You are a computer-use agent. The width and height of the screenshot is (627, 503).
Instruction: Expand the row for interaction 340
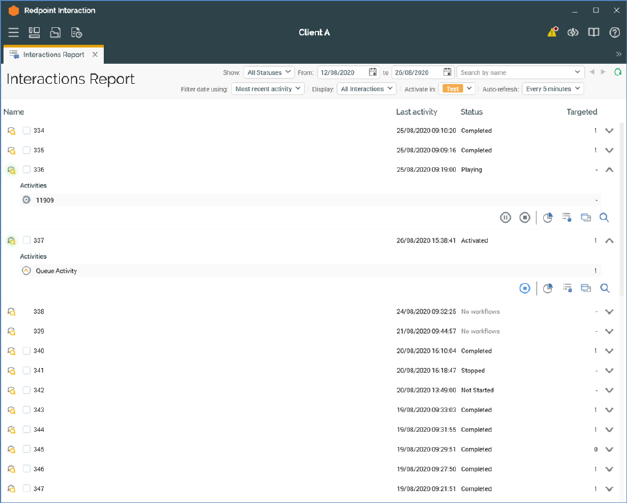609,351
